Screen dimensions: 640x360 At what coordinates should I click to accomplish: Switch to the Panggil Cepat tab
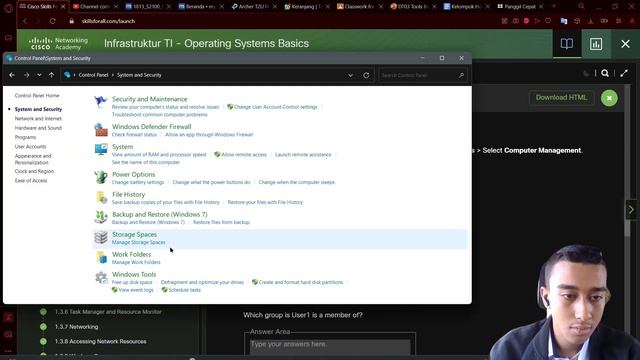520,7
